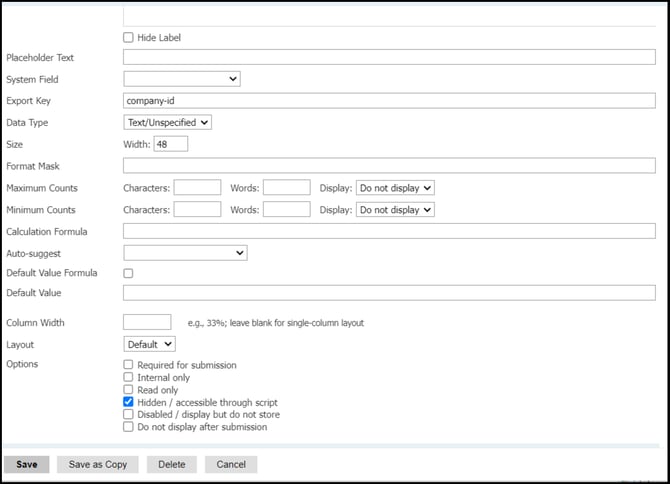Open the Layout Default dropdown
The width and height of the screenshot is (670, 484).
149,344
